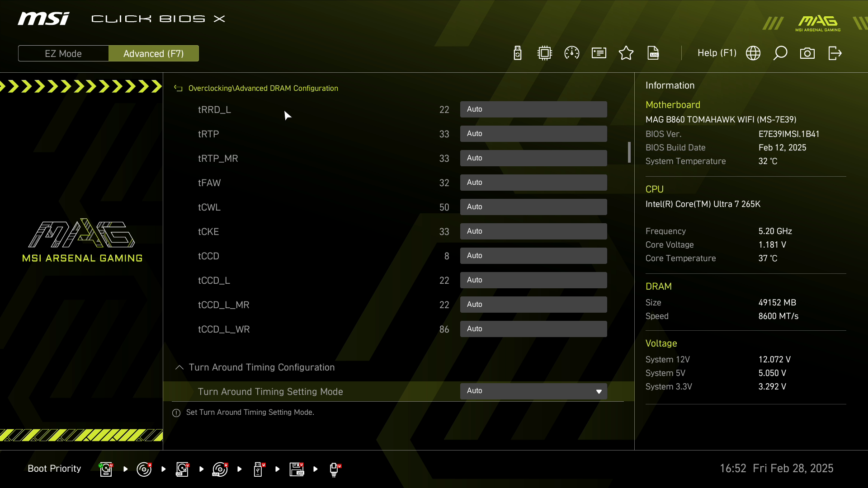Image resolution: width=868 pixels, height=488 pixels.
Task: Select Advanced (F7) mode
Action: click(154, 53)
